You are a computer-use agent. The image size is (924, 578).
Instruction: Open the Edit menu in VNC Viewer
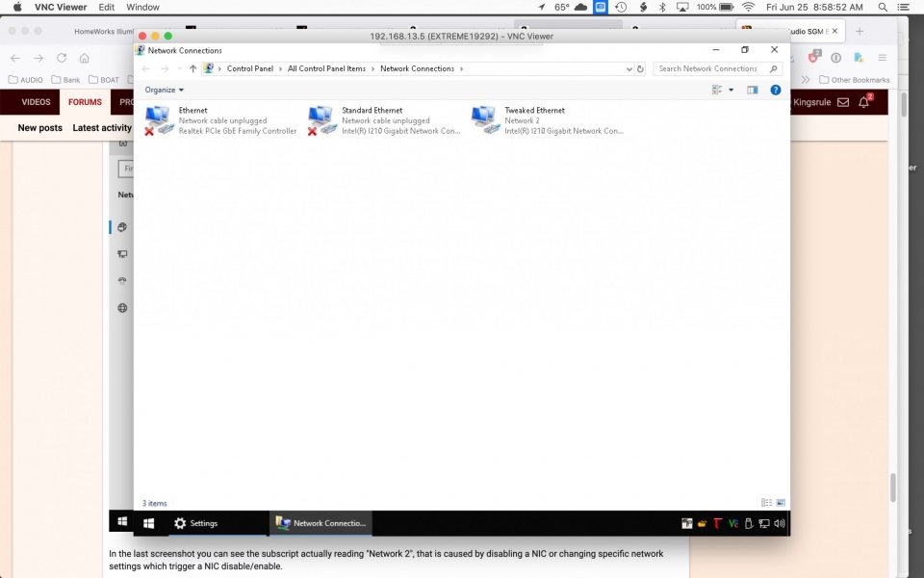[107, 7]
